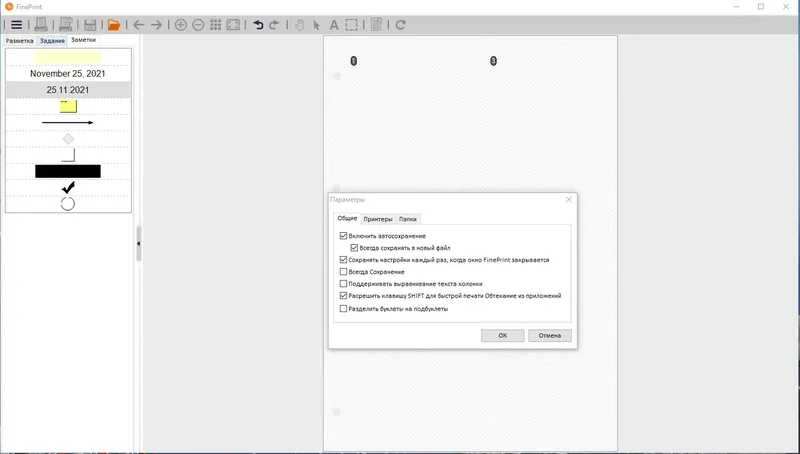Click the notepad page icon in toolbar

(376, 24)
